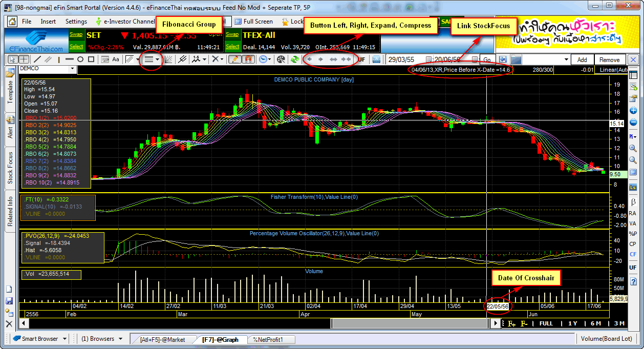Viewport: 644px width, 349px height.
Task: Click the Swap link beside SET
Action: (76, 34)
